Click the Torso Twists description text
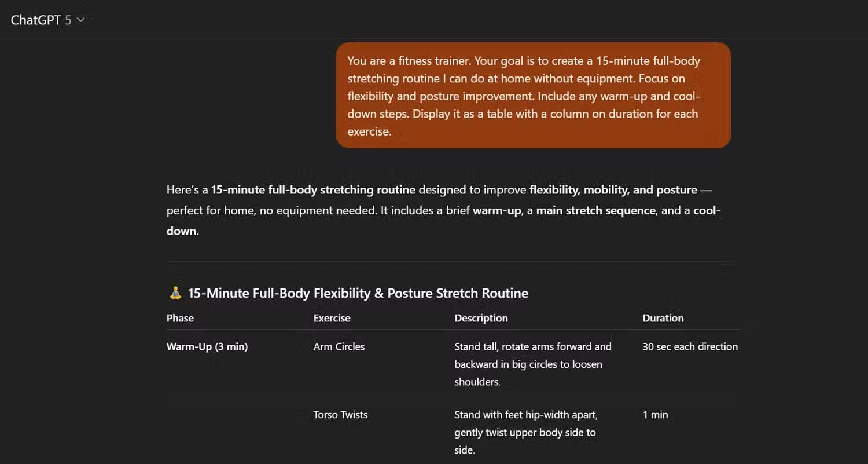Image resolution: width=868 pixels, height=464 pixels. coord(525,432)
